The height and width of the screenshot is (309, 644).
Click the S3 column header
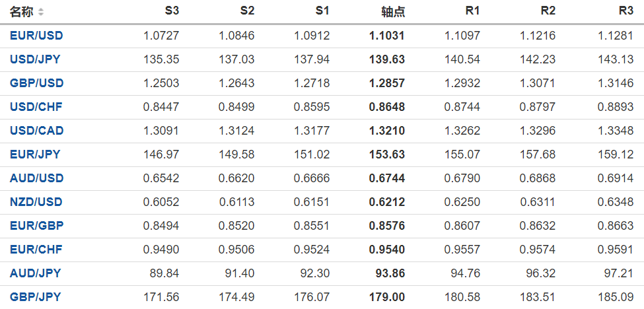pyautogui.click(x=171, y=12)
